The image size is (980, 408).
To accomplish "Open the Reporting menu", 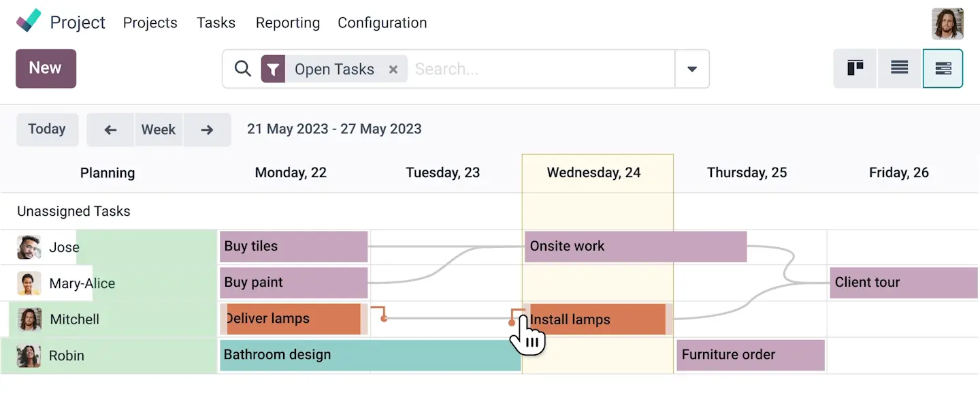I will (x=287, y=22).
